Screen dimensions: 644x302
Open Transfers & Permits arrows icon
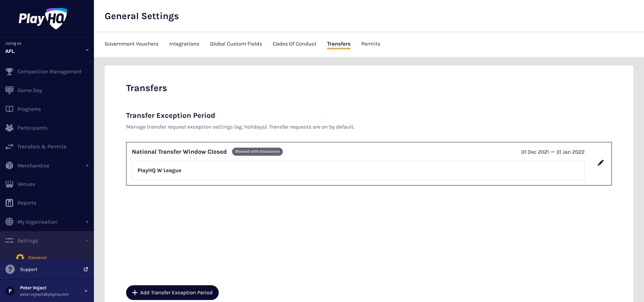coord(9,146)
